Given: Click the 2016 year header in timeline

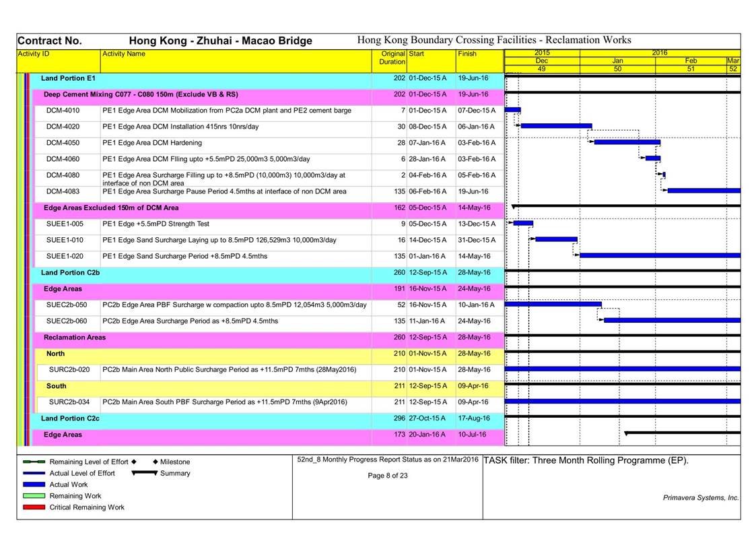Looking at the screenshot, I should point(660,53).
